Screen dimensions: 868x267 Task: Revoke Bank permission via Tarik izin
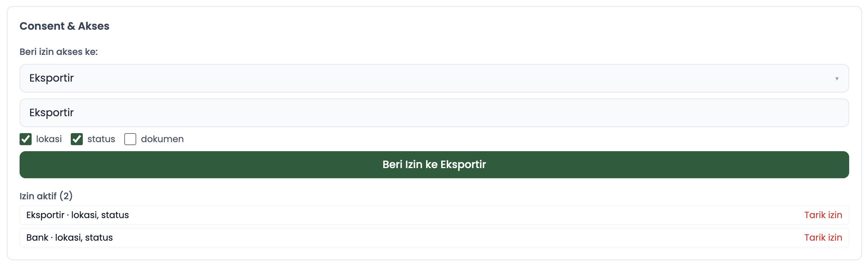(823, 238)
